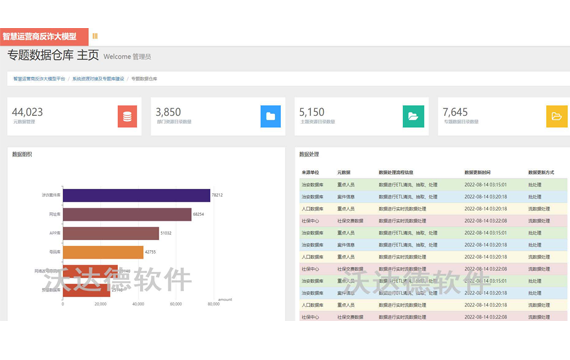Open the first breadcrumb link for the platform
Viewport: 570px width, 360px height.
pyautogui.click(x=39, y=79)
